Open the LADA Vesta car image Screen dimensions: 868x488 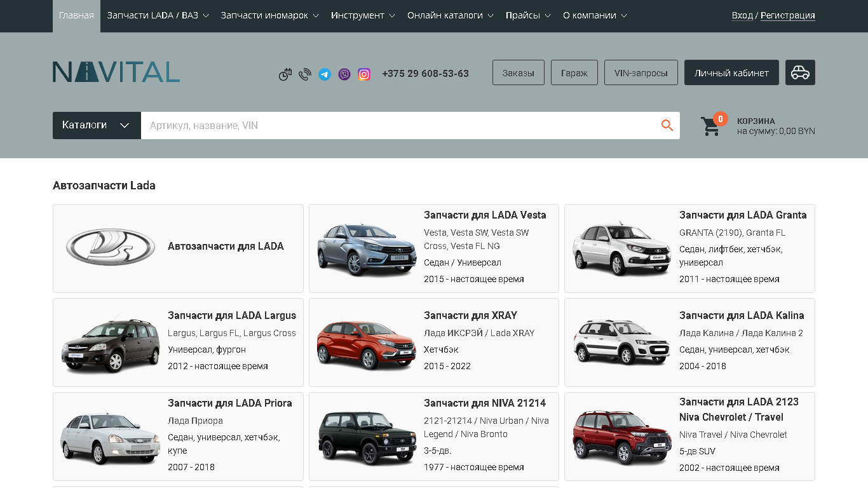(367, 248)
